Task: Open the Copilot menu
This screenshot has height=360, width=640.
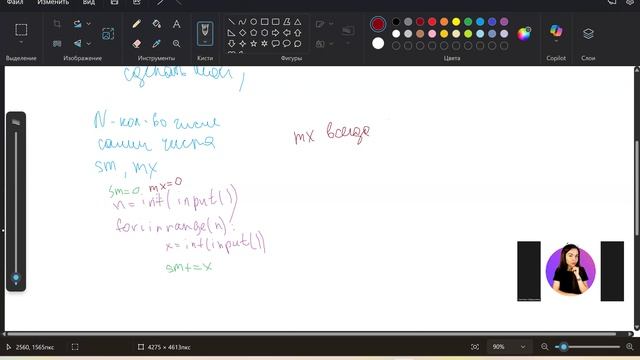Action: tap(556, 34)
